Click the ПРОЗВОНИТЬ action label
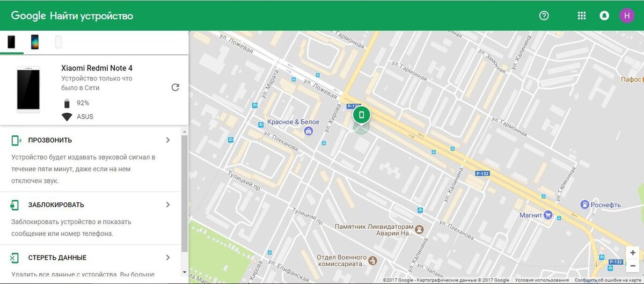This screenshot has height=284, width=644. point(50,140)
